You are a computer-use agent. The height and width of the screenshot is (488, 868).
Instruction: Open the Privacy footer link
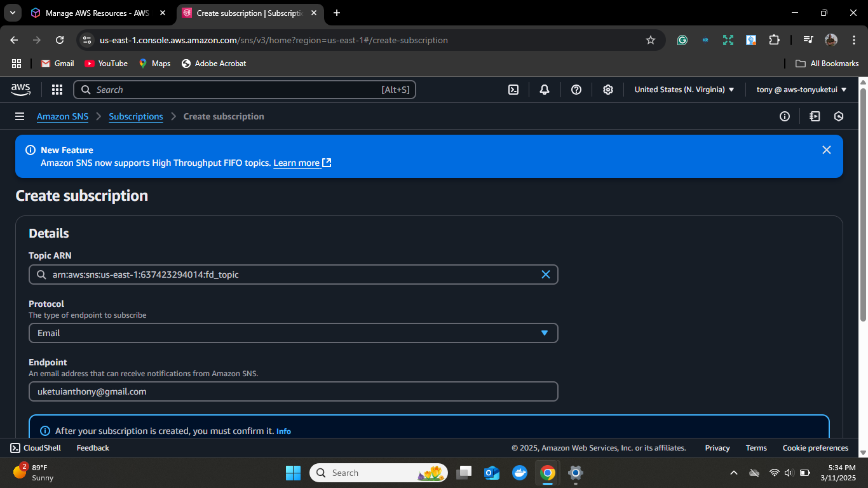[717, 448]
